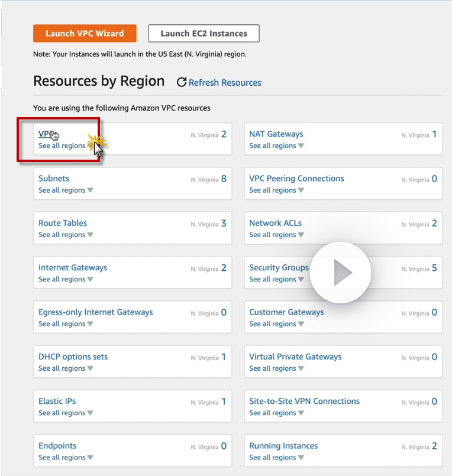Click the Refresh Resources link
Image resolution: width=452 pixels, height=476 pixels.
(x=225, y=83)
